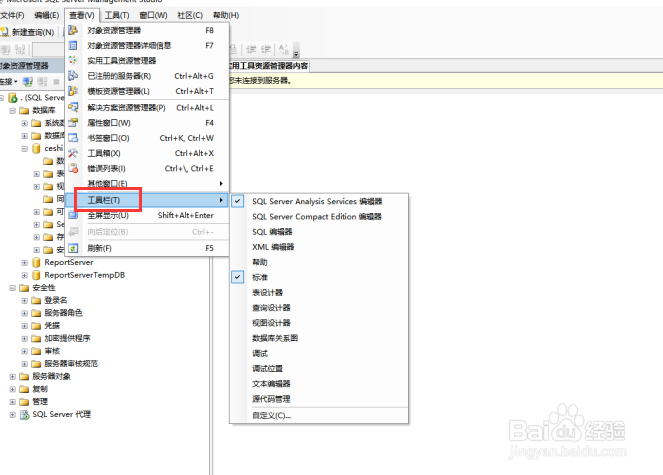Uncheck the 标准 toolbar option

[238, 277]
